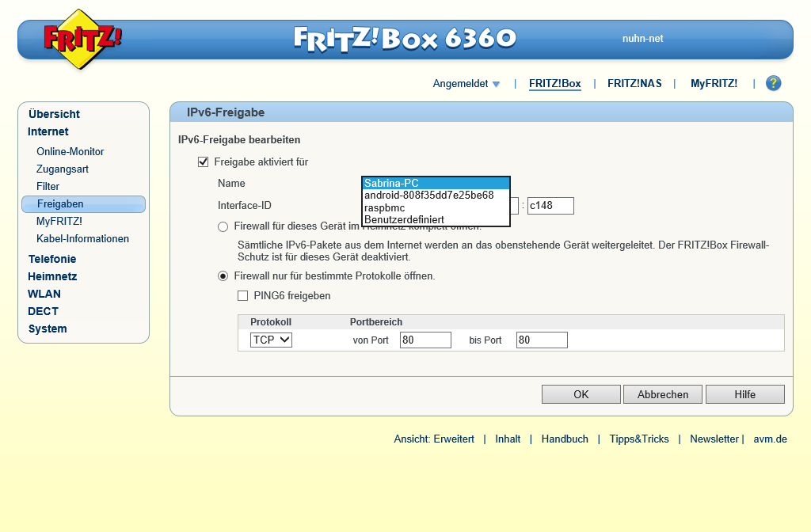
Task: Open the System menu section
Action: coord(47,329)
